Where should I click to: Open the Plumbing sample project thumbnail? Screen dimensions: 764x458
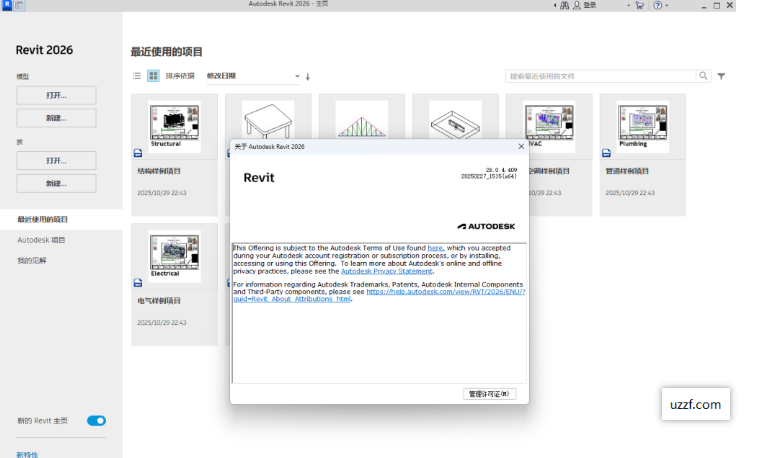click(x=643, y=126)
